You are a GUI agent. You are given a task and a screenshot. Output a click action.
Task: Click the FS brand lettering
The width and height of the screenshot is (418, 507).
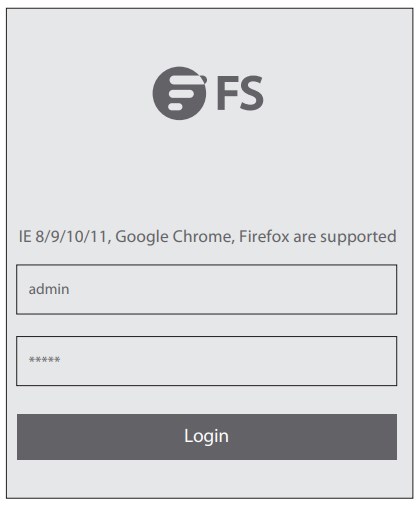240,93
